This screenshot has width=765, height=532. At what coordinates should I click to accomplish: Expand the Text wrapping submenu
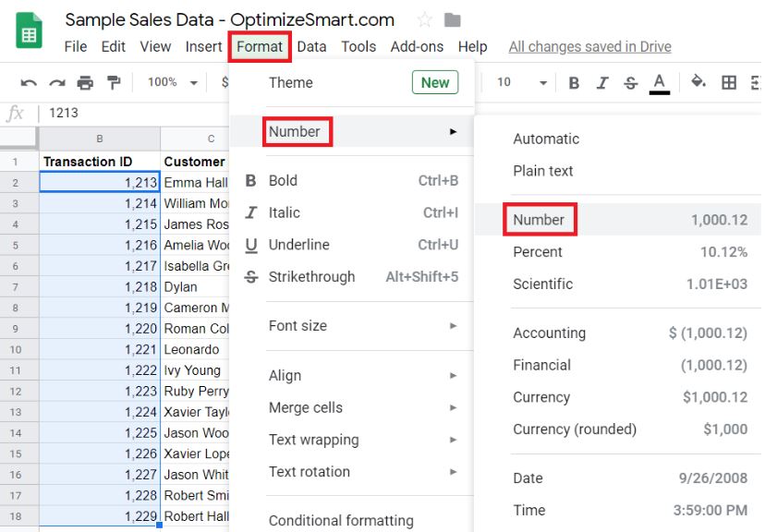click(x=351, y=440)
